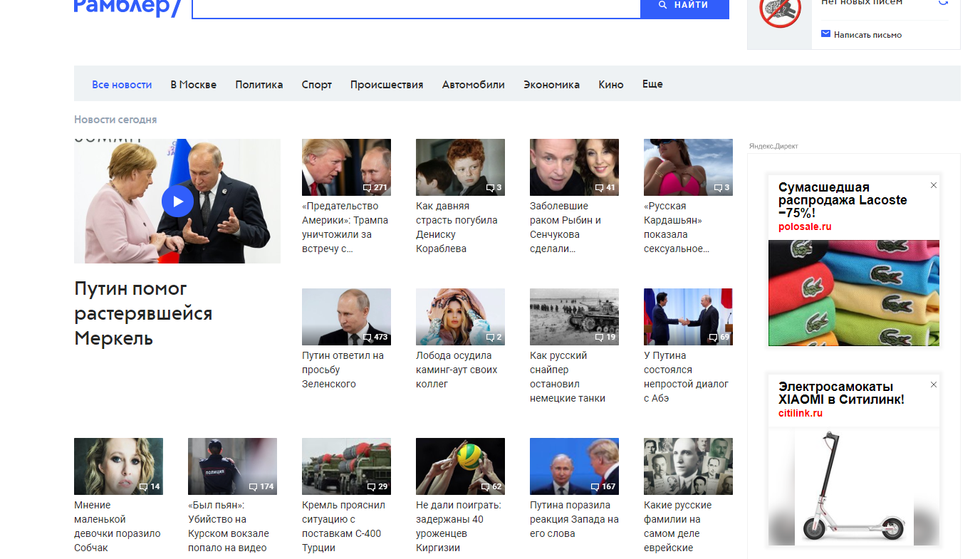This screenshot has height=559, width=980.
Task: Click the Новости сегодня heading link
Action: [115, 120]
